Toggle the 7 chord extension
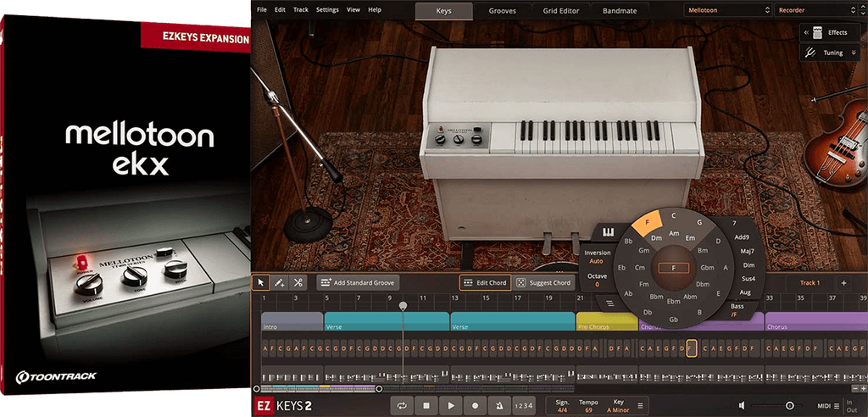This screenshot has width=868, height=417. [x=734, y=223]
